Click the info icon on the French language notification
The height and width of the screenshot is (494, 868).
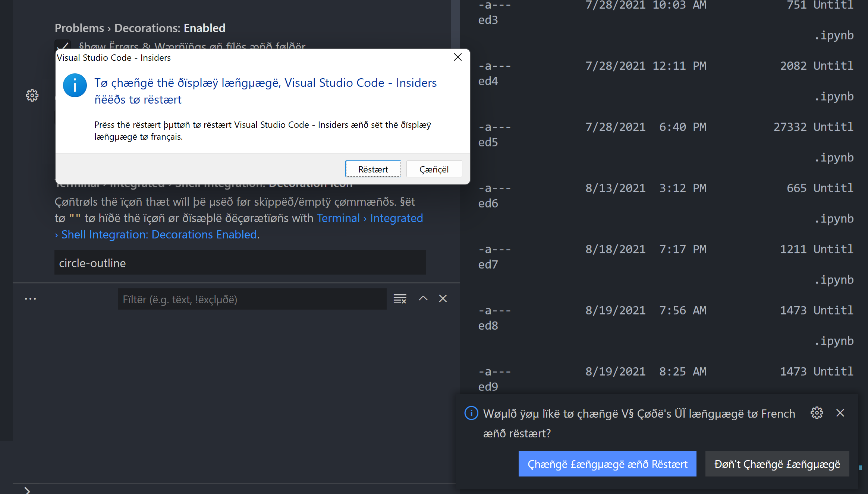pos(471,413)
